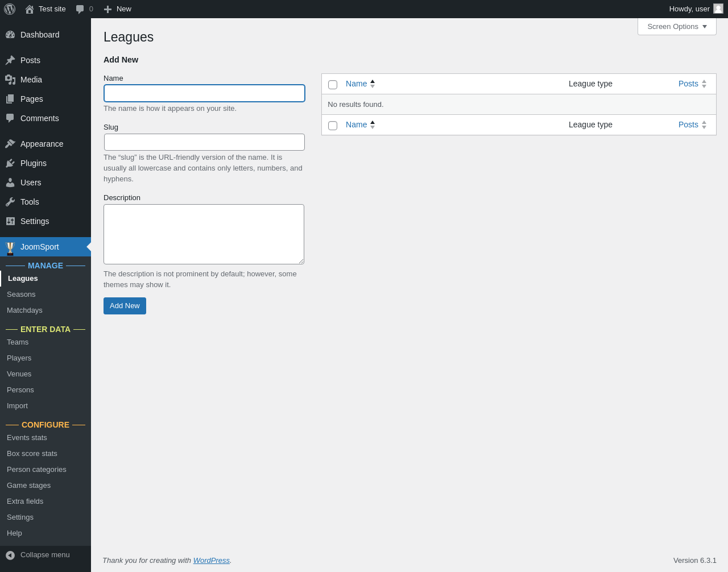This screenshot has height=572, width=728.
Task: Click the Media icon in sidebar
Action: click(x=10, y=80)
